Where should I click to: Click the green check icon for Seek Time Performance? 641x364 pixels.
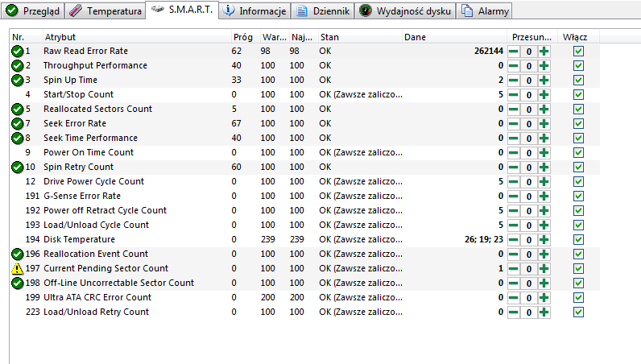point(17,139)
